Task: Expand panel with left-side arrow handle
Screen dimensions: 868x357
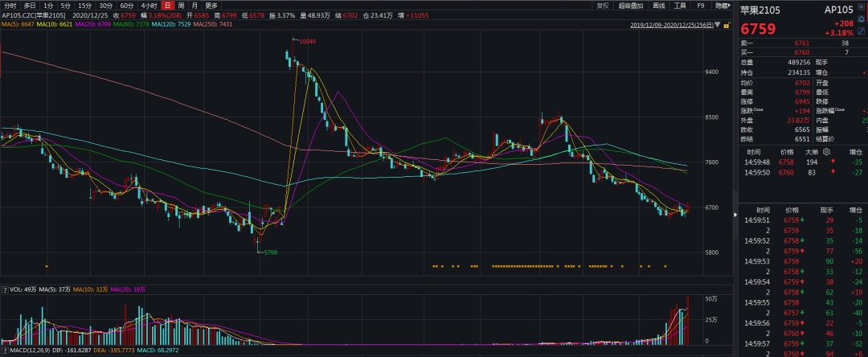Action: pos(735,213)
